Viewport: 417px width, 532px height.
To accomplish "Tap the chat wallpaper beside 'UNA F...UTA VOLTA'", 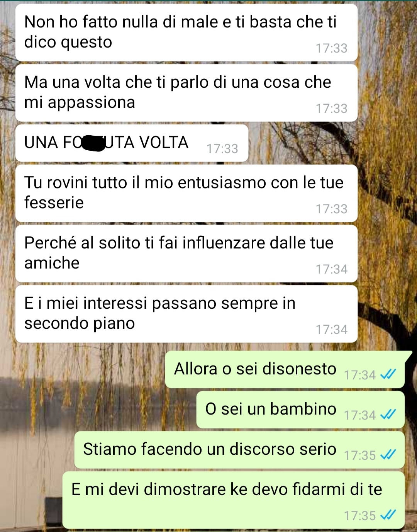I will point(332,144).
